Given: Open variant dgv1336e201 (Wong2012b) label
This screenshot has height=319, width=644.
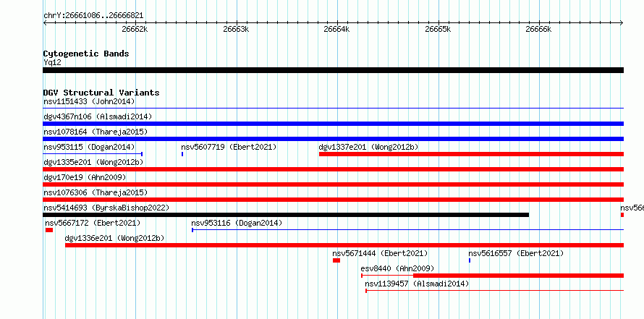Looking at the screenshot, I should 115,238.
